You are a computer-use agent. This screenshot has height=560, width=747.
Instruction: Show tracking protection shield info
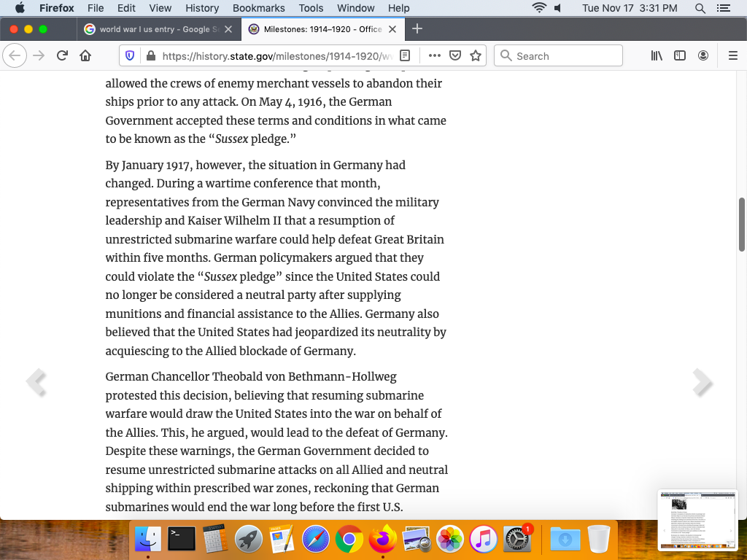tap(131, 56)
